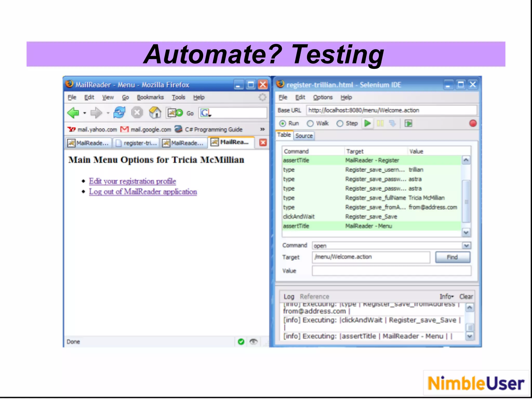Click the log panel scroll up arrow
Screen dimensions: 532x399
pos(469,308)
